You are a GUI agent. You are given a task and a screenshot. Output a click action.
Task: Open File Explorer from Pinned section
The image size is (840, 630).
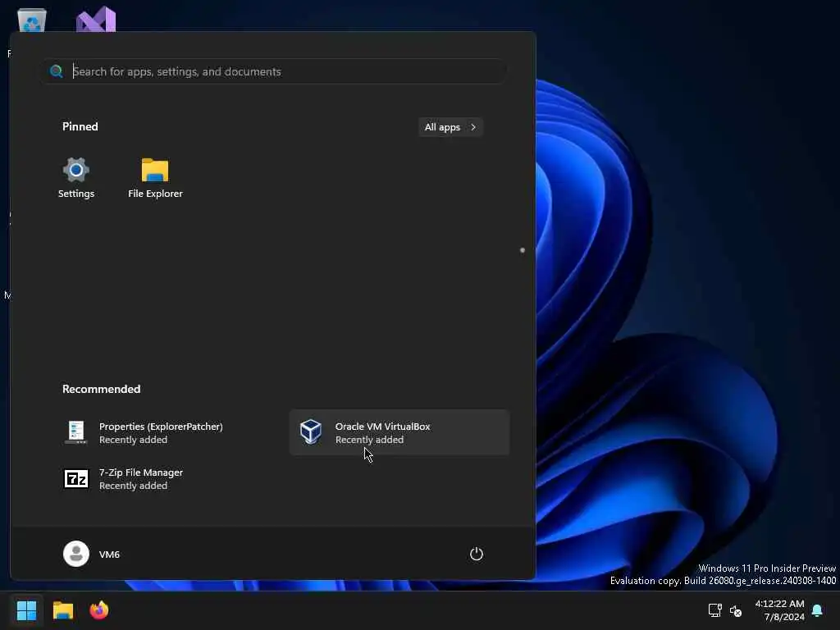click(155, 178)
